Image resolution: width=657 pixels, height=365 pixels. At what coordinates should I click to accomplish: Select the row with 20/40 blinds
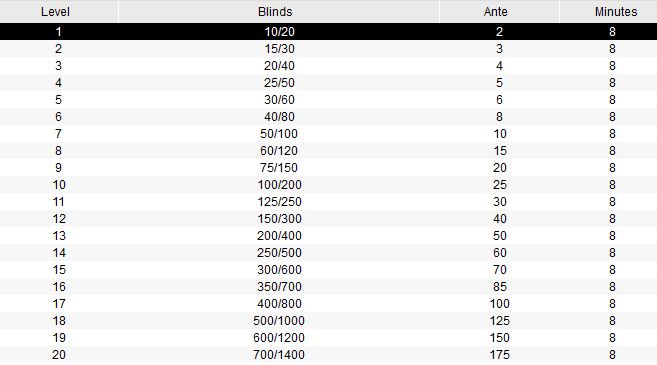point(328,66)
